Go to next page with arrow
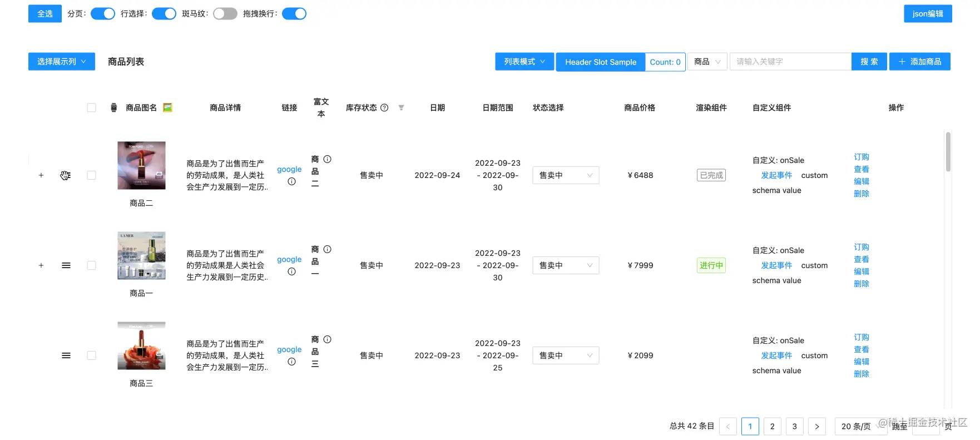 [x=816, y=426]
